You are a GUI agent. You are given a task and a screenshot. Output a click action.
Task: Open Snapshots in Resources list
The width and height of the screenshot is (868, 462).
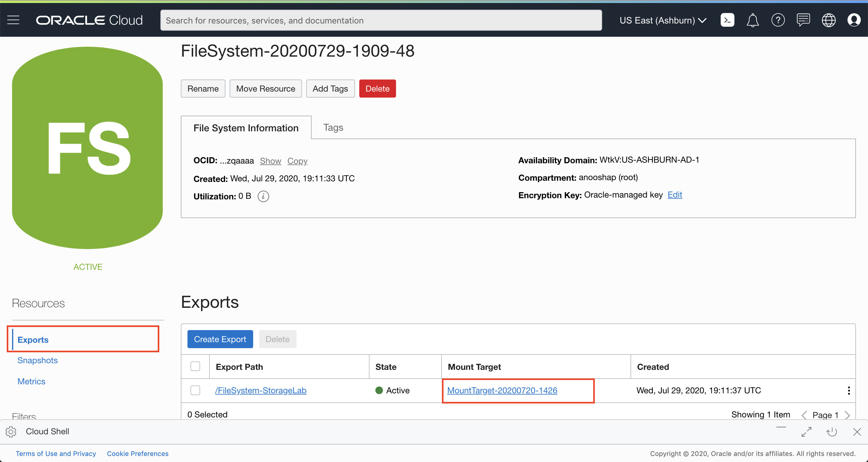[x=37, y=360]
